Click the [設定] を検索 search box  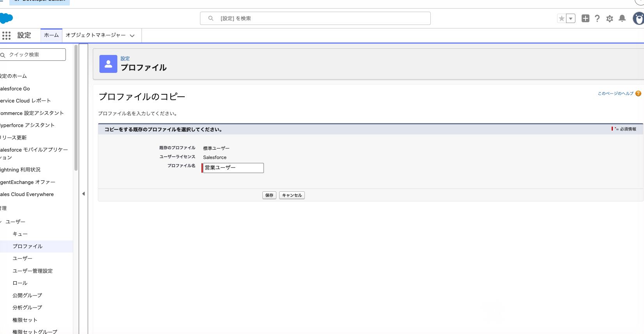click(315, 18)
